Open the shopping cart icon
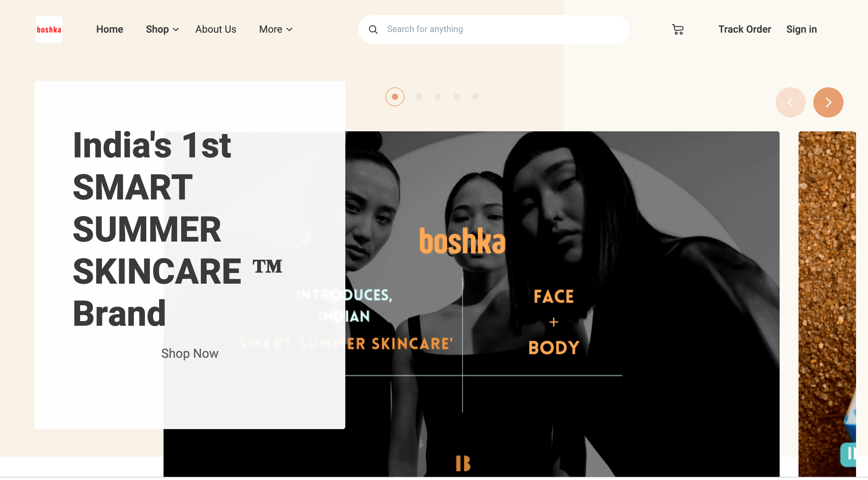Screen dimensions: 868x480 (678, 29)
